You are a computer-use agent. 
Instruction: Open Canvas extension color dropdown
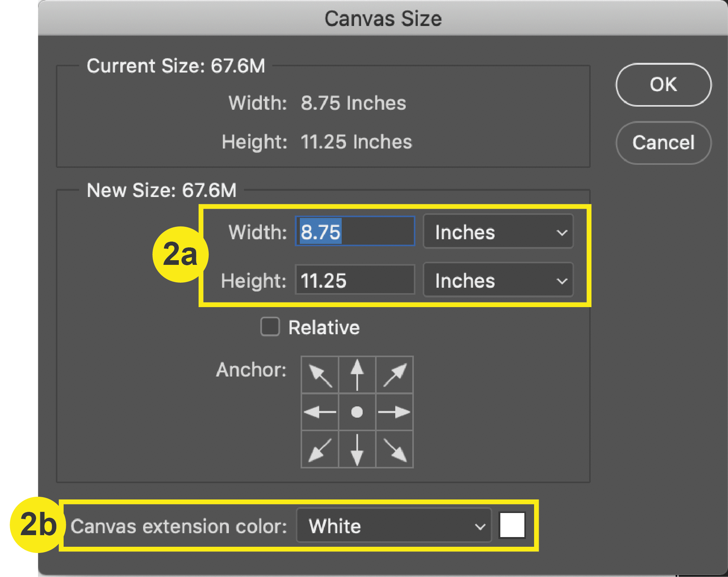click(x=394, y=526)
